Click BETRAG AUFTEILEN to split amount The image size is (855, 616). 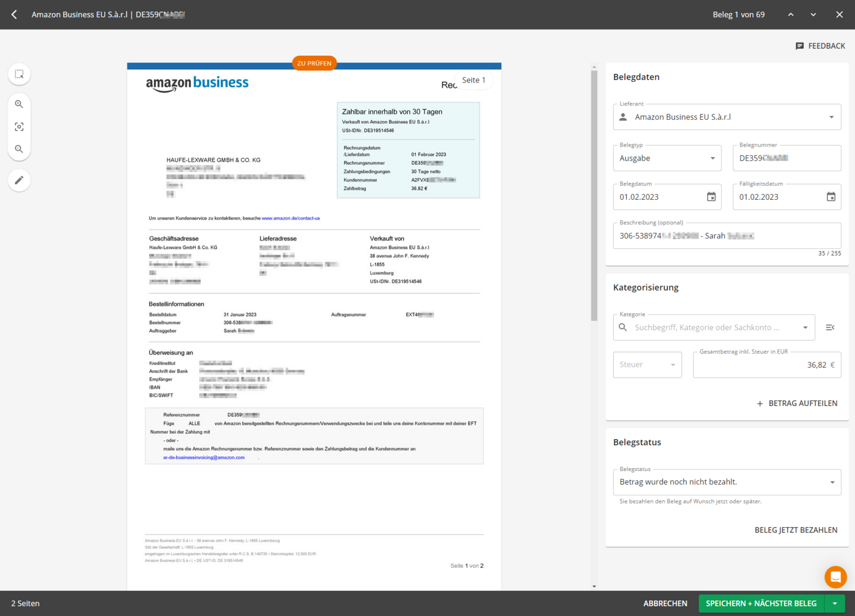[797, 403]
